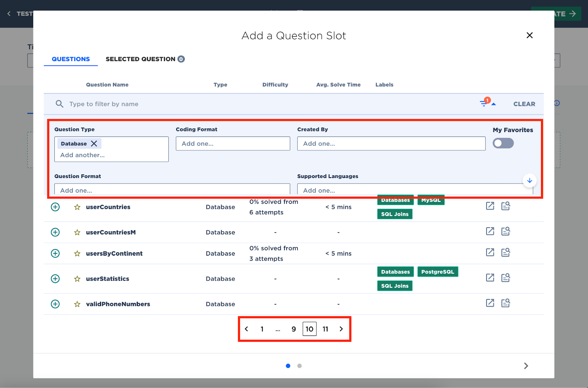Click the blue down arrow in filter panel

(x=530, y=181)
